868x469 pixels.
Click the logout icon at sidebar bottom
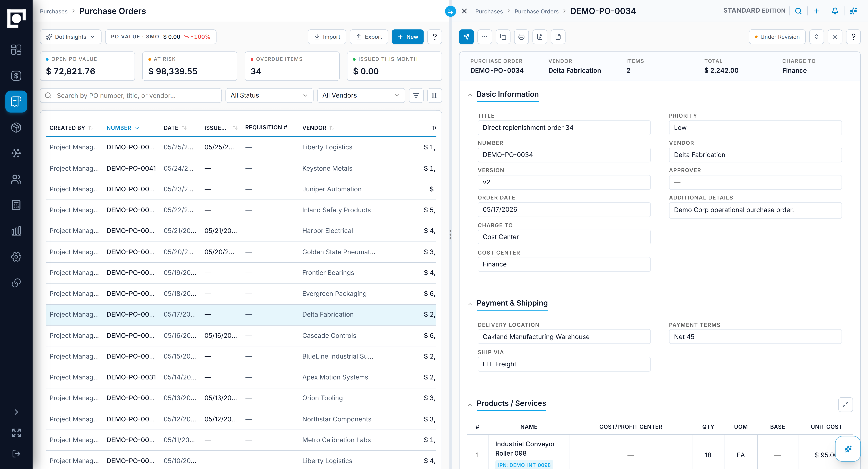[16, 454]
